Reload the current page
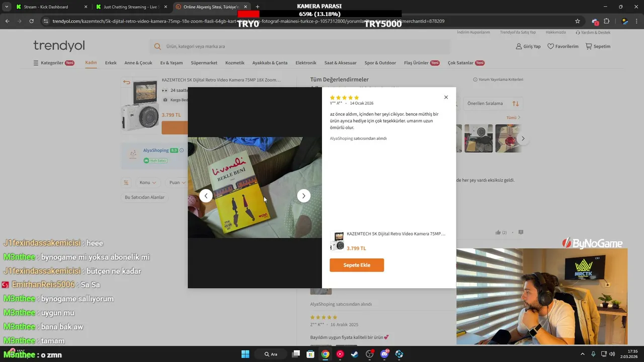 [x=31, y=21]
